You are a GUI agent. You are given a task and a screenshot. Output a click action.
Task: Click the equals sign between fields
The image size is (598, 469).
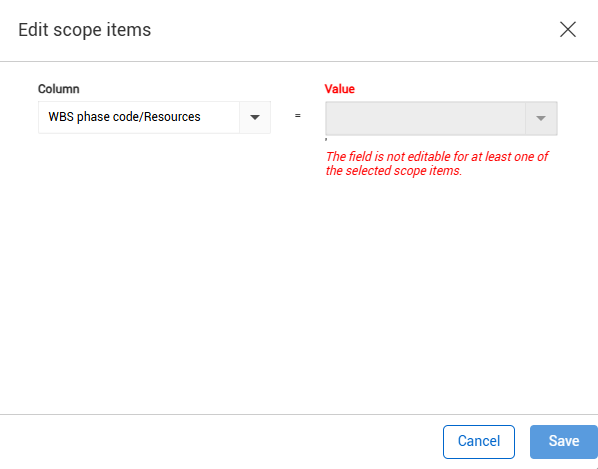tap(297, 115)
